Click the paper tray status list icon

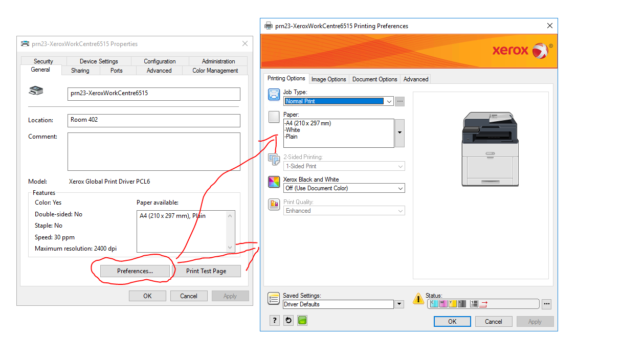474,303
